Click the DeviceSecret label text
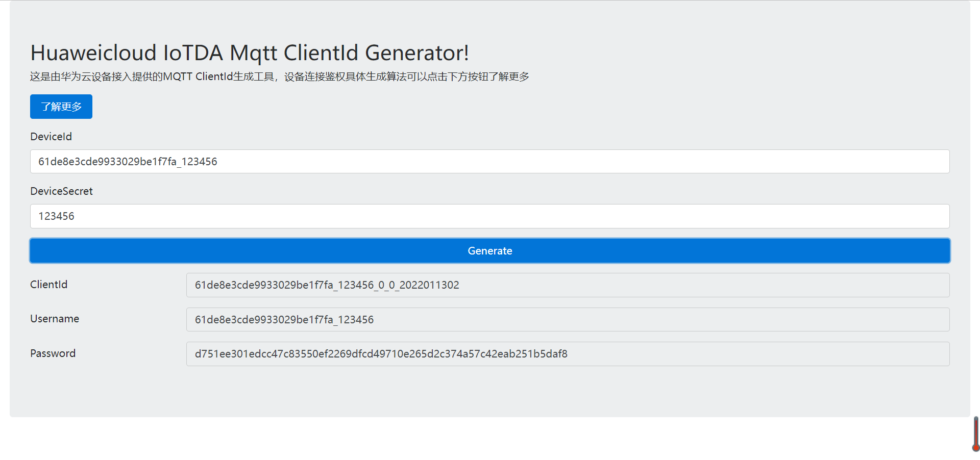This screenshot has height=460, width=980. (61, 191)
